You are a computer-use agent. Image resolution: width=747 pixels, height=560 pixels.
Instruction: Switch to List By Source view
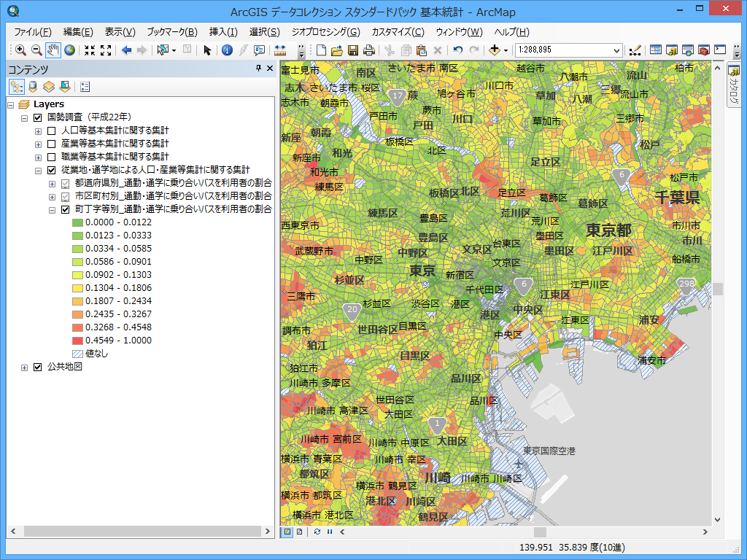(x=33, y=87)
